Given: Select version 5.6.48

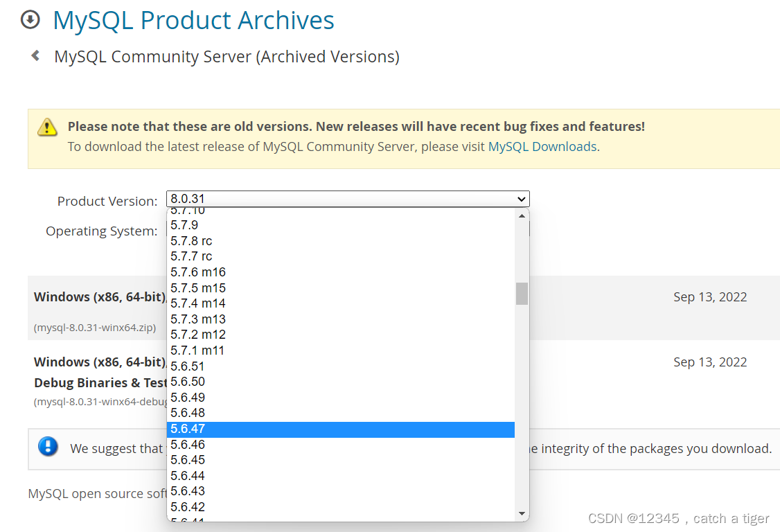Looking at the screenshot, I should [x=341, y=413].
